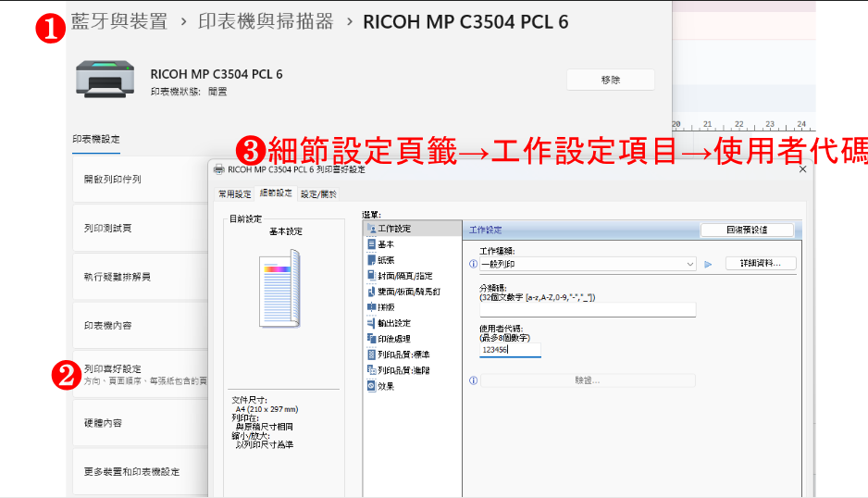Image resolution: width=868 pixels, height=498 pixels.
Task: Click the 基本設定 label above the preview
Action: [x=286, y=231]
